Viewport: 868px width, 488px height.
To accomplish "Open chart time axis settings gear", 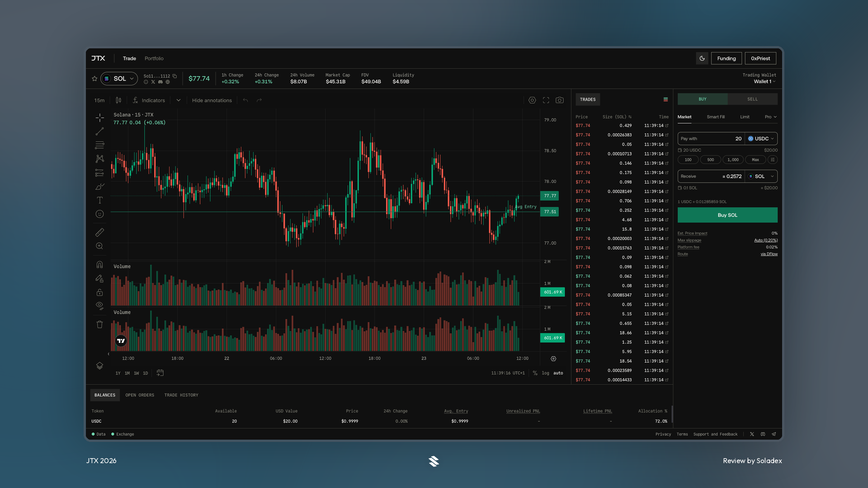I will [x=553, y=359].
